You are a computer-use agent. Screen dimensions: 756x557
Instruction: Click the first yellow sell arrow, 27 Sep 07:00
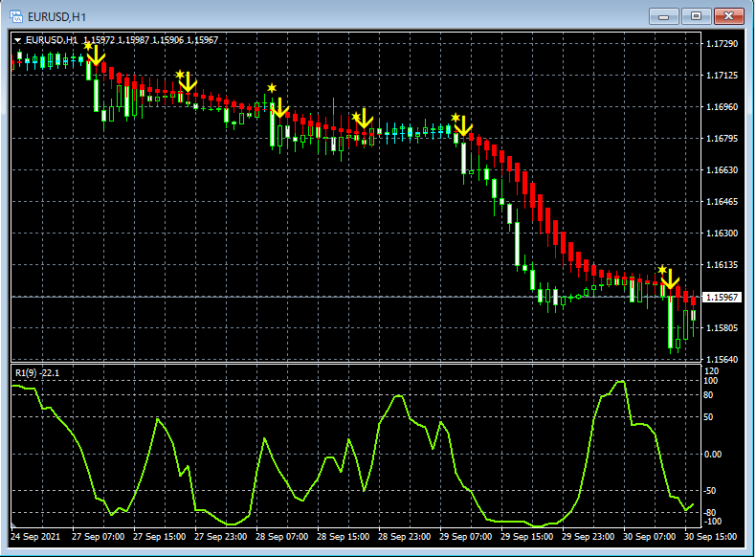tap(97, 55)
